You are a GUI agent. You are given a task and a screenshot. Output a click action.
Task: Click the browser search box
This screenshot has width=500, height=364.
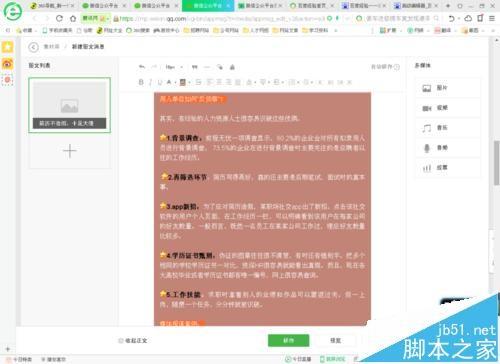pos(398,18)
